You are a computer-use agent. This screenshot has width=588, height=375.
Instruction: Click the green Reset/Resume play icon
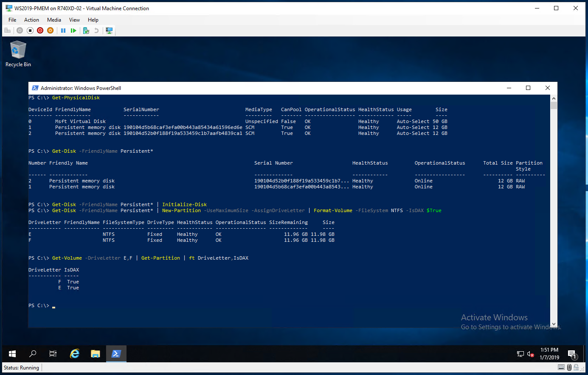tap(73, 31)
